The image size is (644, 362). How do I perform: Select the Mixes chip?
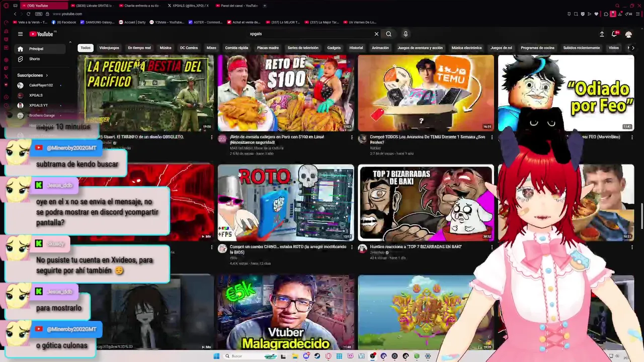coord(211,48)
